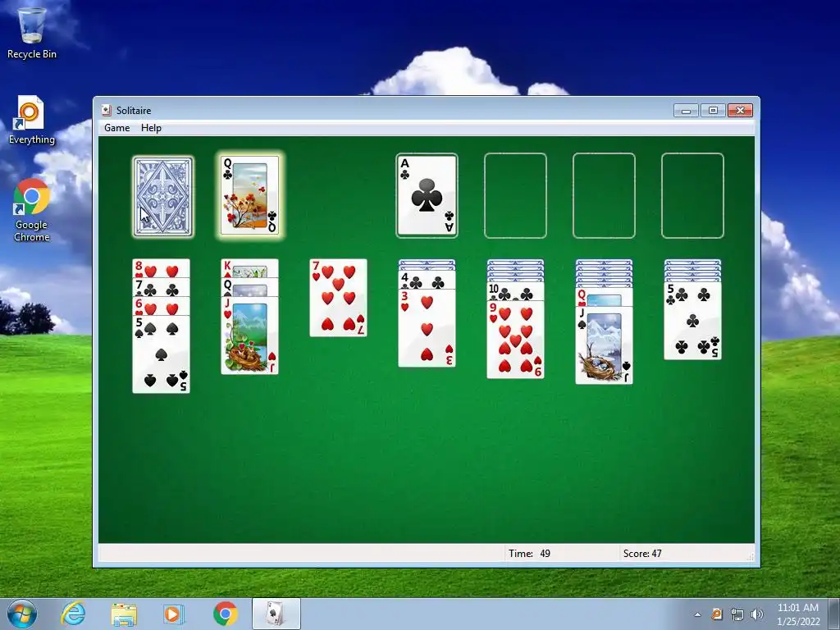Screen dimensions: 840x630
Task: Open the Windows Start menu
Action: coord(21,614)
